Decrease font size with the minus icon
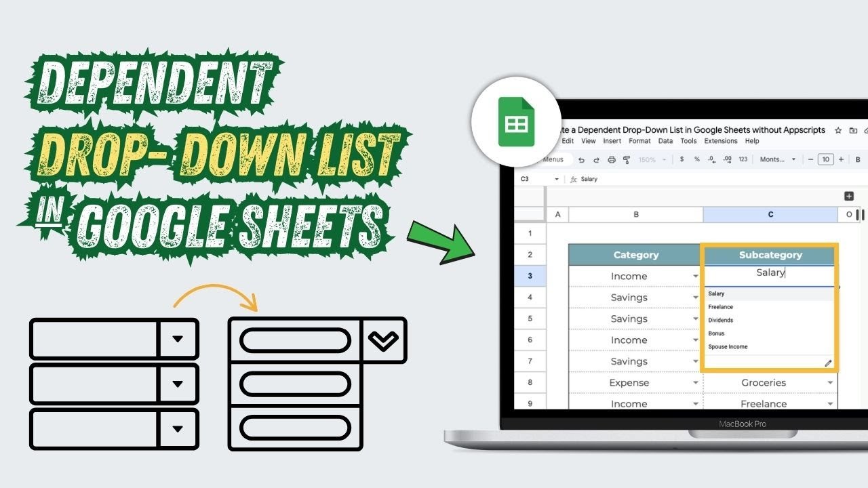This screenshot has width=868, height=488. [x=810, y=159]
